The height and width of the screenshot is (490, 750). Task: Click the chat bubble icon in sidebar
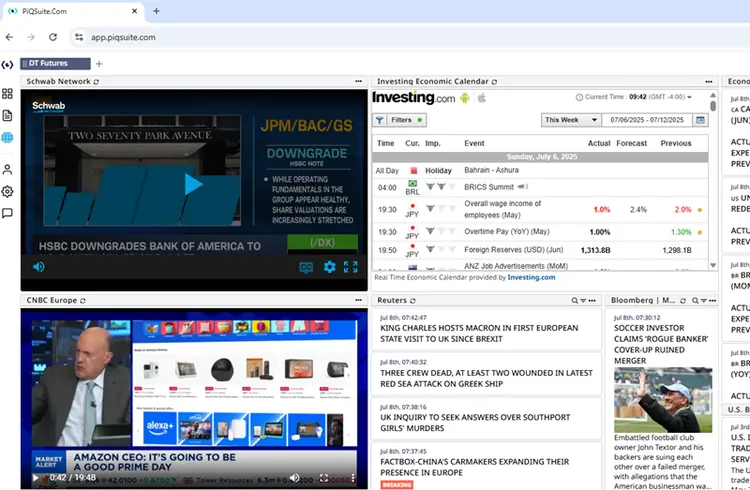coord(7,213)
